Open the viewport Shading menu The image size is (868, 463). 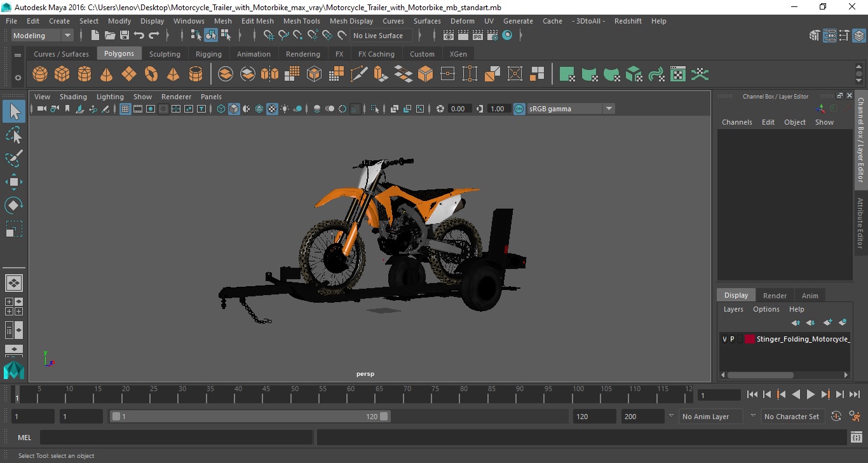[73, 97]
